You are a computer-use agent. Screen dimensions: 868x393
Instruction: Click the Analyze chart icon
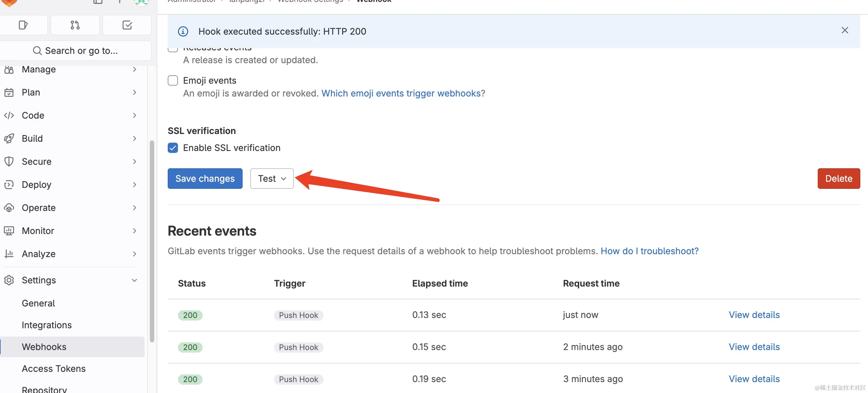[x=9, y=254]
